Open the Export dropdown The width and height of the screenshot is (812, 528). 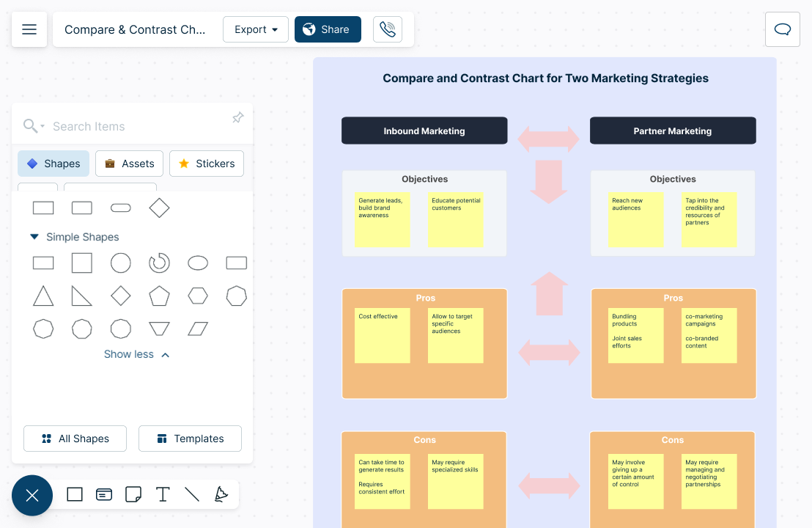tap(256, 29)
